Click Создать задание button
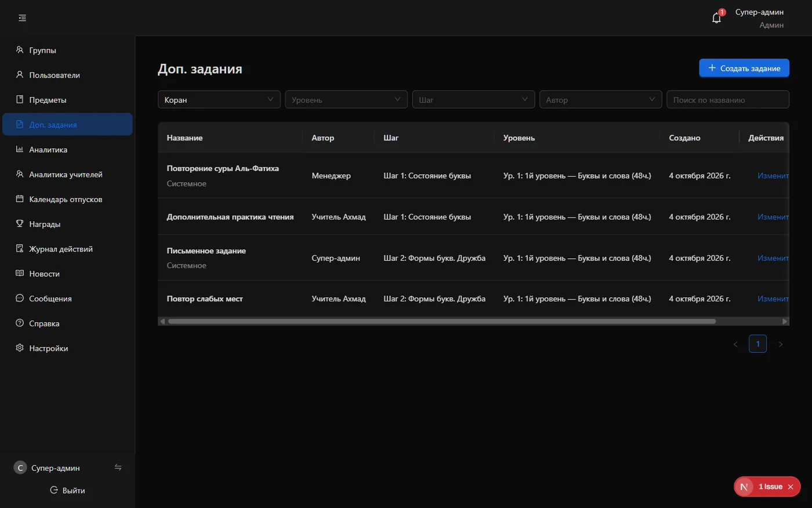 [x=744, y=68]
